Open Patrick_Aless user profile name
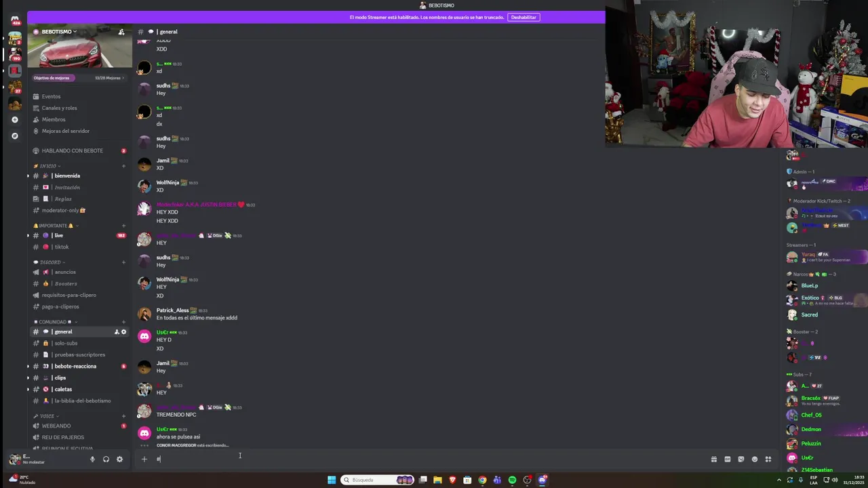 point(172,310)
